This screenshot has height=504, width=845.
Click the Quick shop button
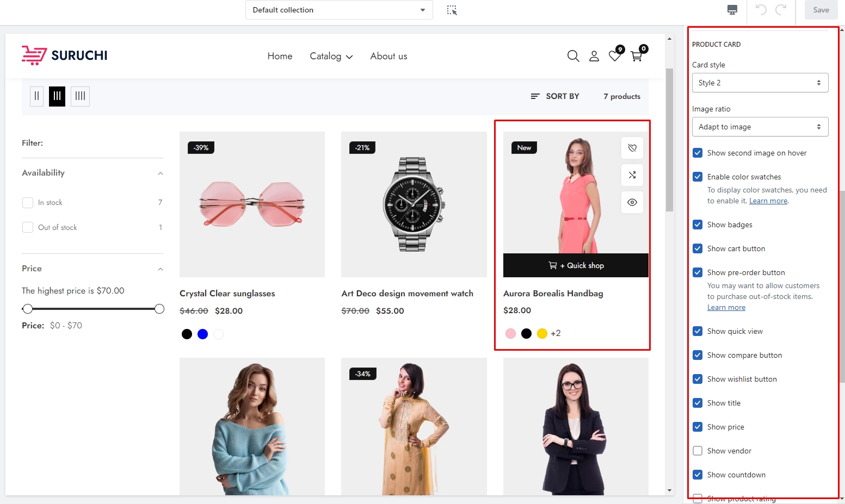point(576,265)
